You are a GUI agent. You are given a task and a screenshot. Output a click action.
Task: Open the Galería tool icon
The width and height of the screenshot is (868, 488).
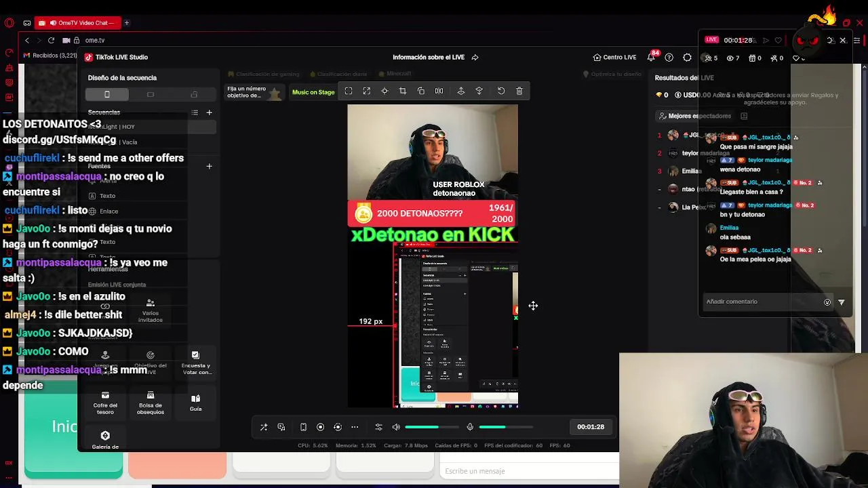tap(105, 436)
